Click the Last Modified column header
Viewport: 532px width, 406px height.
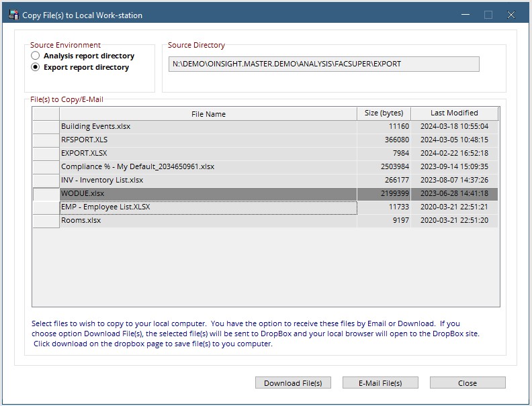pos(454,113)
